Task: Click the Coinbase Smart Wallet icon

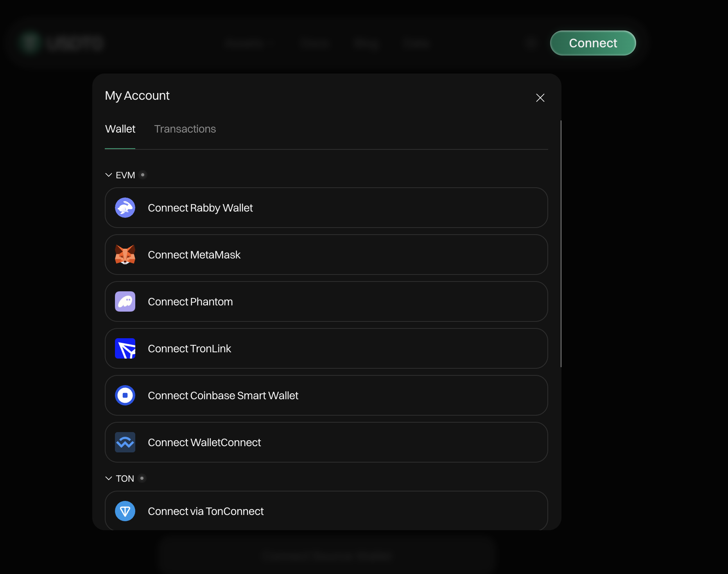Action: coord(125,395)
